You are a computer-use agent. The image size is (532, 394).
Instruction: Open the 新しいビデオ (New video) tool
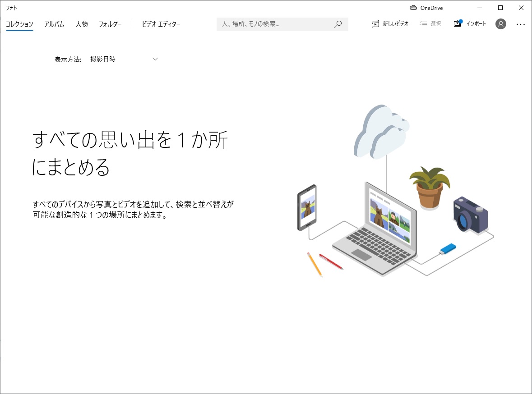click(x=389, y=24)
